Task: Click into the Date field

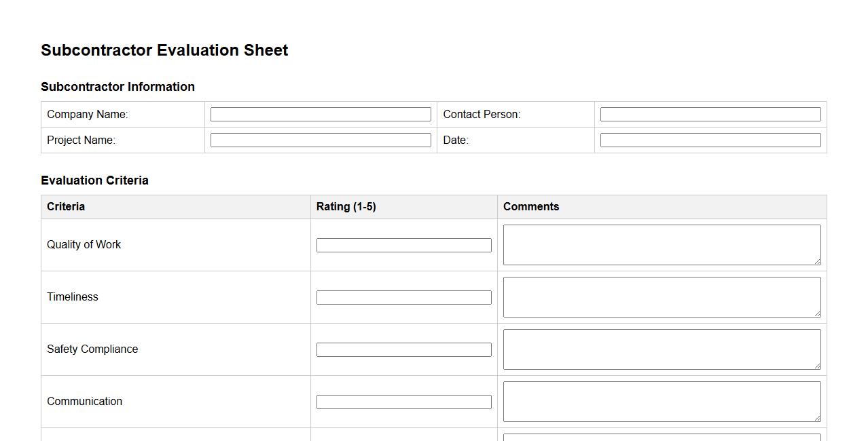Action: (710, 140)
